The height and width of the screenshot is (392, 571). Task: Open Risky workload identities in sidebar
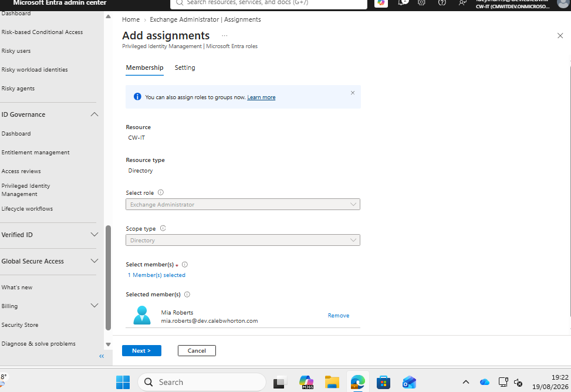(x=35, y=70)
